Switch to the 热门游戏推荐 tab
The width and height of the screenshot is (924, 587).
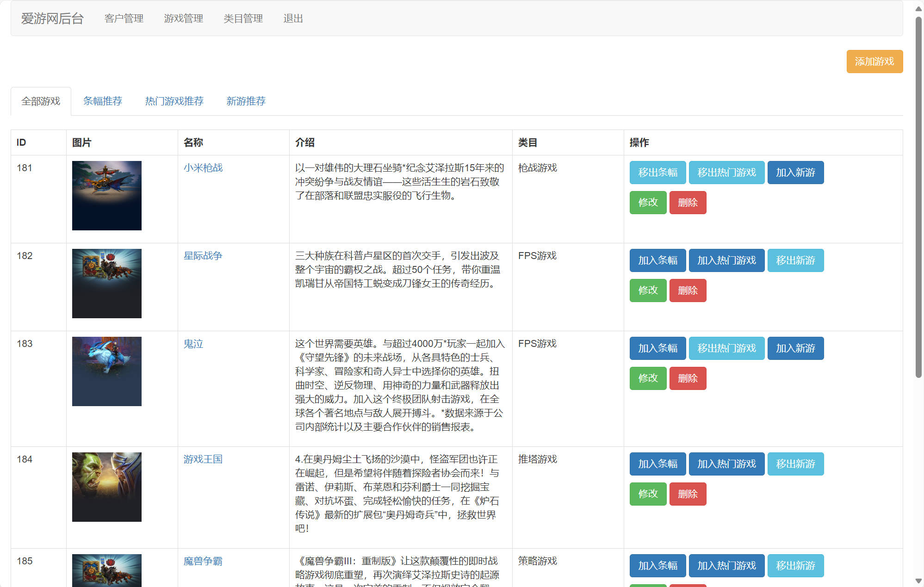pyautogui.click(x=174, y=101)
